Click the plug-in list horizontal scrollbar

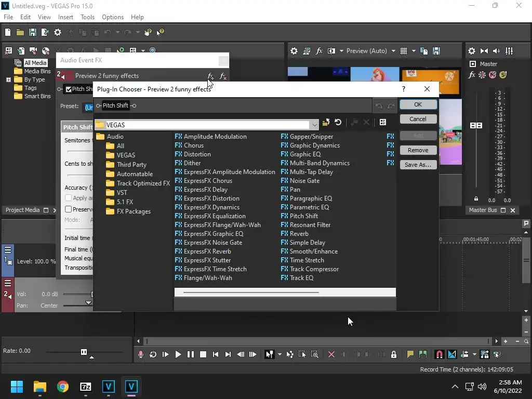tap(251, 292)
